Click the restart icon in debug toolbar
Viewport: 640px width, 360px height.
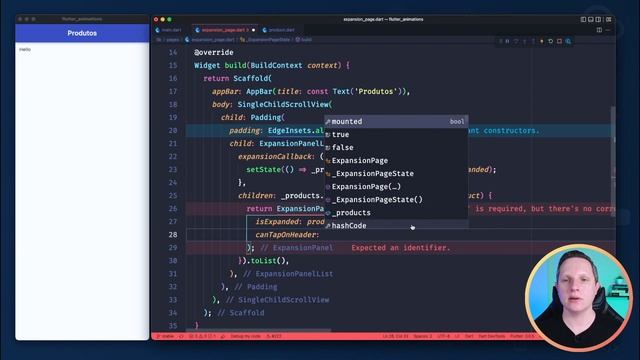tap(551, 41)
